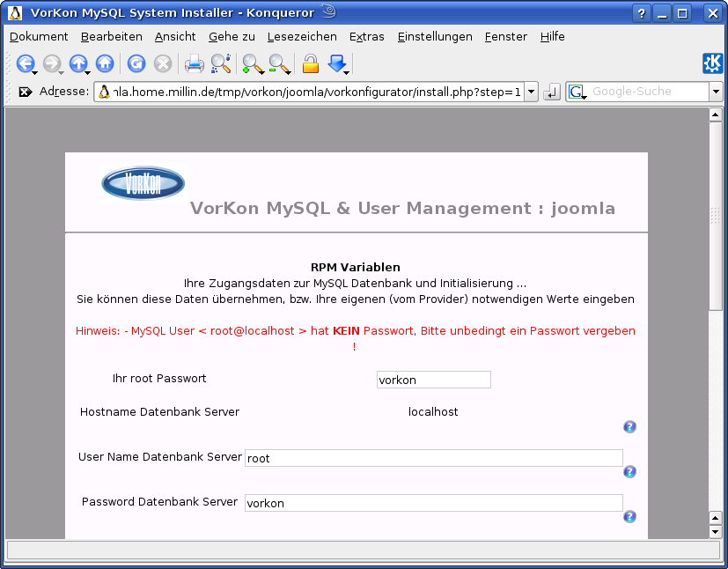This screenshot has width=728, height=569.
Task: Click the address URL input field
Action: (x=309, y=92)
